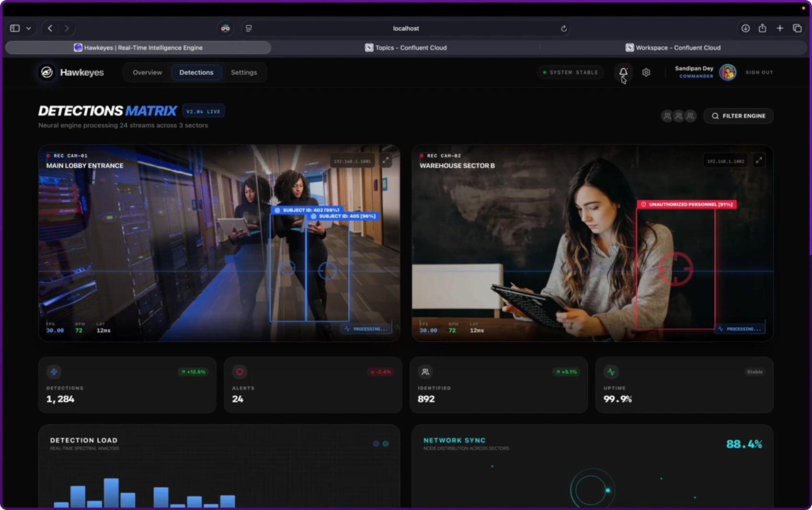Image resolution: width=812 pixels, height=510 pixels.
Task: Toggle the Safari sidebar
Action: [x=15, y=28]
